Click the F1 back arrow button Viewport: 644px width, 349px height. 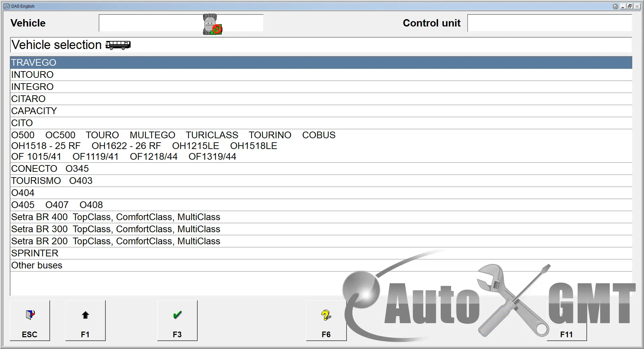(85, 320)
